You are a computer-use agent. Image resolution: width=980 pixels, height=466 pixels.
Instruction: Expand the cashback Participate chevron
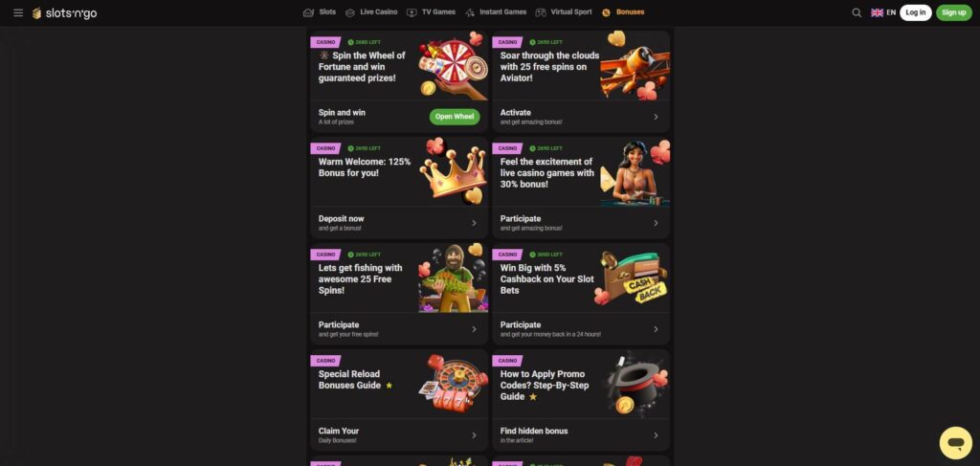(656, 329)
